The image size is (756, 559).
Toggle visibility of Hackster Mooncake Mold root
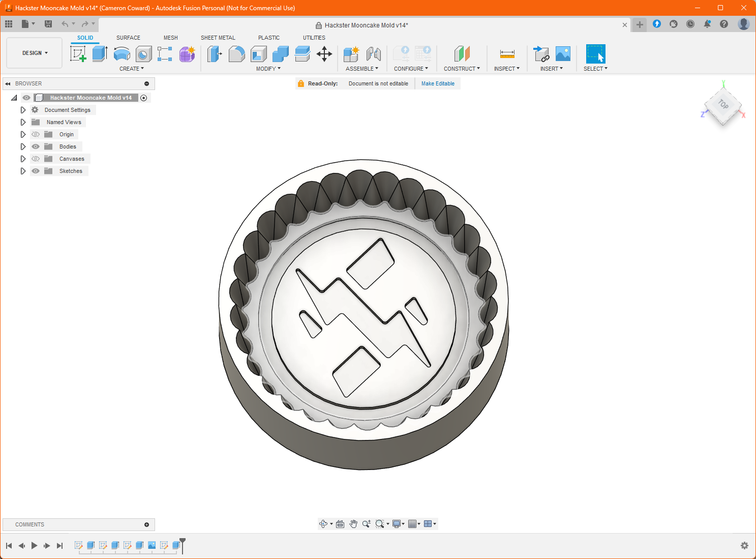coord(26,98)
